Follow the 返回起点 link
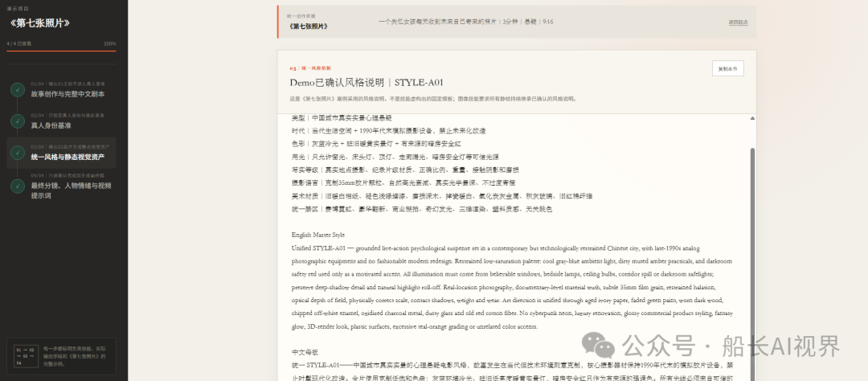 (738, 23)
